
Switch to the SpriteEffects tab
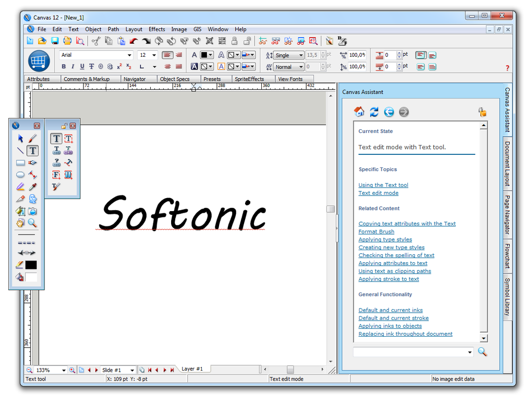[x=249, y=79]
